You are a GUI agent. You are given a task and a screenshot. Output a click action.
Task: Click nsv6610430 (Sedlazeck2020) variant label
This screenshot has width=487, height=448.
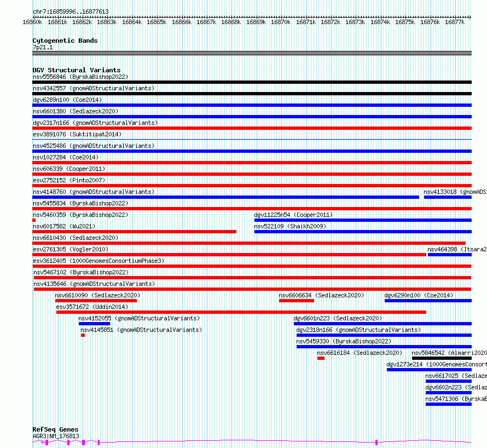point(76,238)
